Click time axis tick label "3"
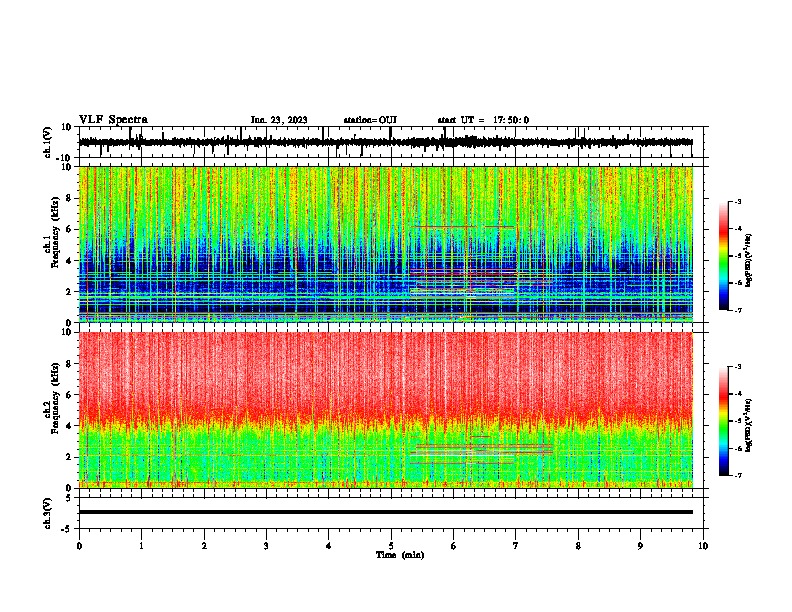The height and width of the screenshot is (612, 792). (x=266, y=546)
